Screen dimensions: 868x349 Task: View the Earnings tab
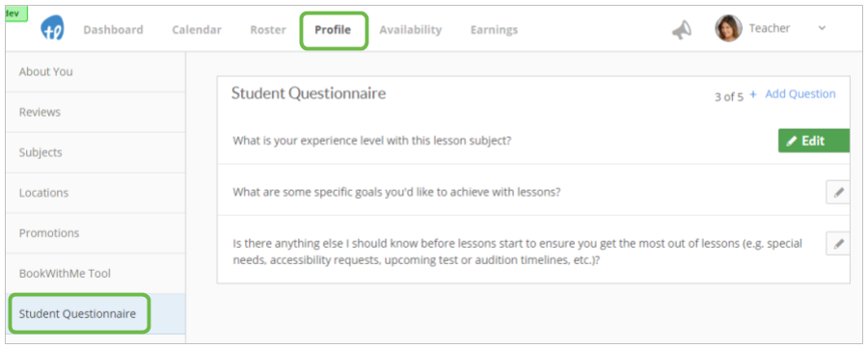494,30
